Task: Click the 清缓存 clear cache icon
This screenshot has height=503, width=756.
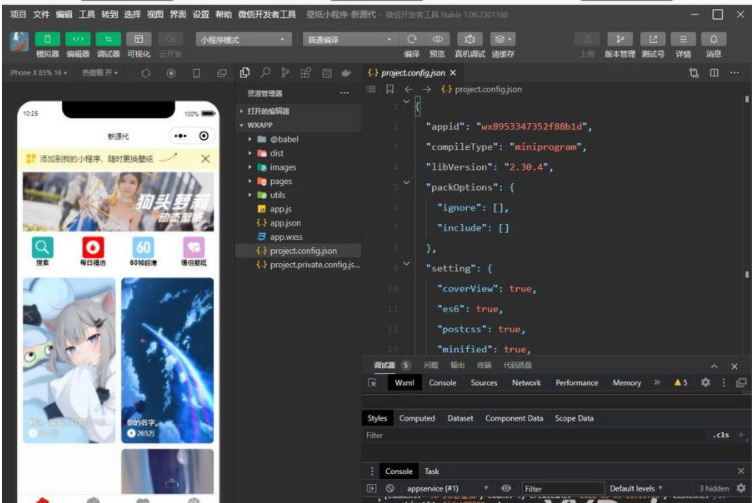Action: click(x=502, y=39)
